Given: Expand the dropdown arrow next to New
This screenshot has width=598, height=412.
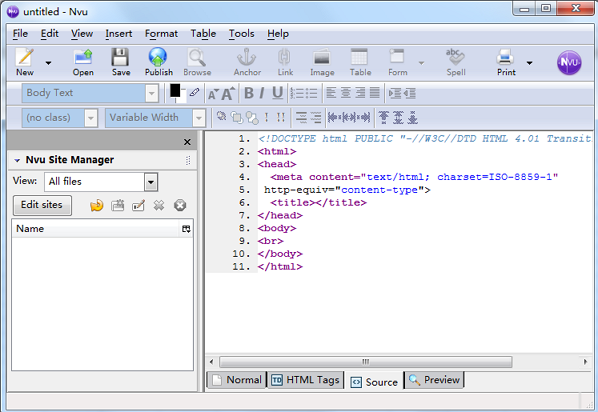Looking at the screenshot, I should 48,63.
